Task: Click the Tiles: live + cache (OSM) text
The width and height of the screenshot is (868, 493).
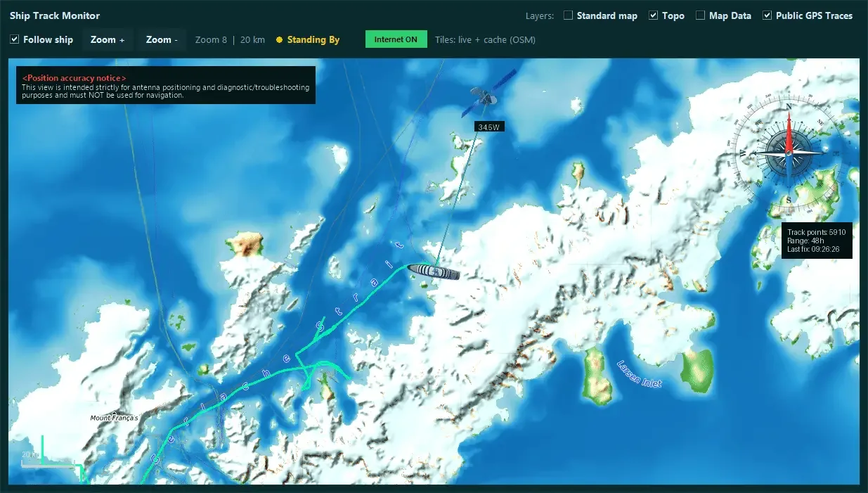Action: (x=486, y=40)
